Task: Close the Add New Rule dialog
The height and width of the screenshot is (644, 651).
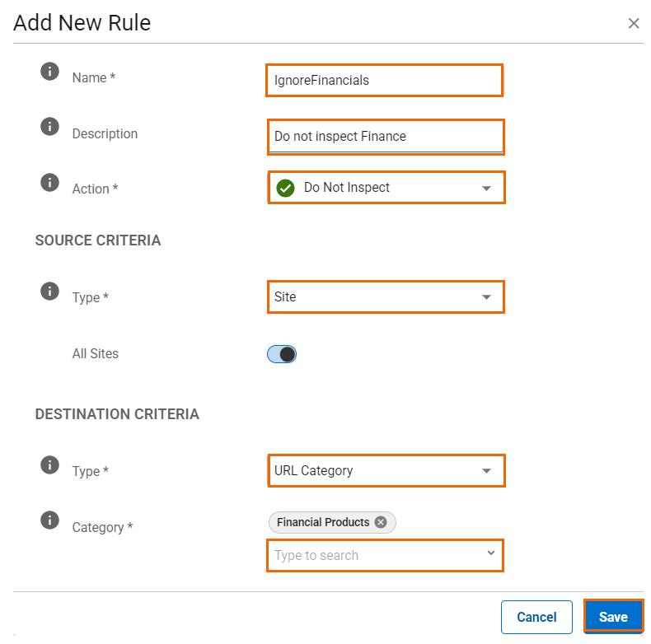Action: pyautogui.click(x=634, y=23)
